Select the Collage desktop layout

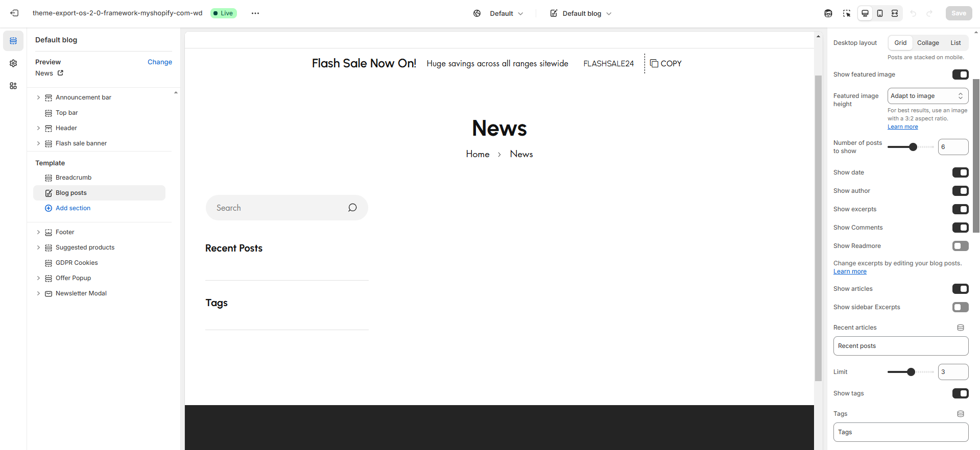(x=927, y=43)
